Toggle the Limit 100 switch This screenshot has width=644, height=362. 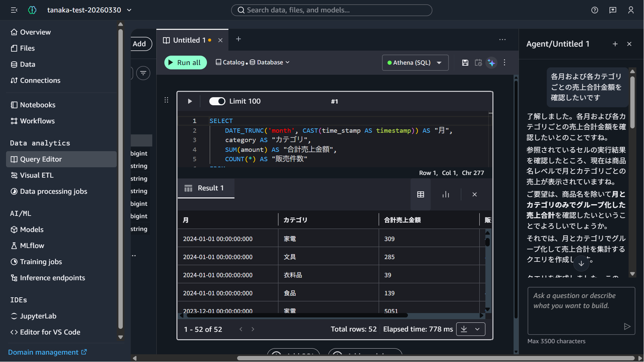pos(217,101)
